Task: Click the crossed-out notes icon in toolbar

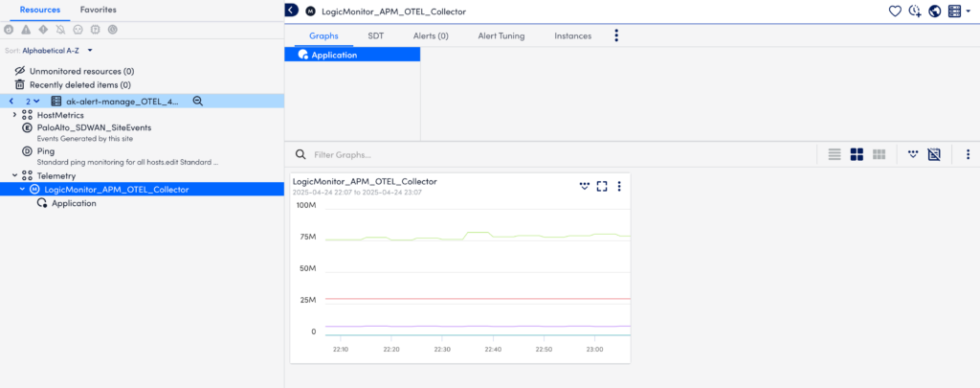Action: click(934, 154)
